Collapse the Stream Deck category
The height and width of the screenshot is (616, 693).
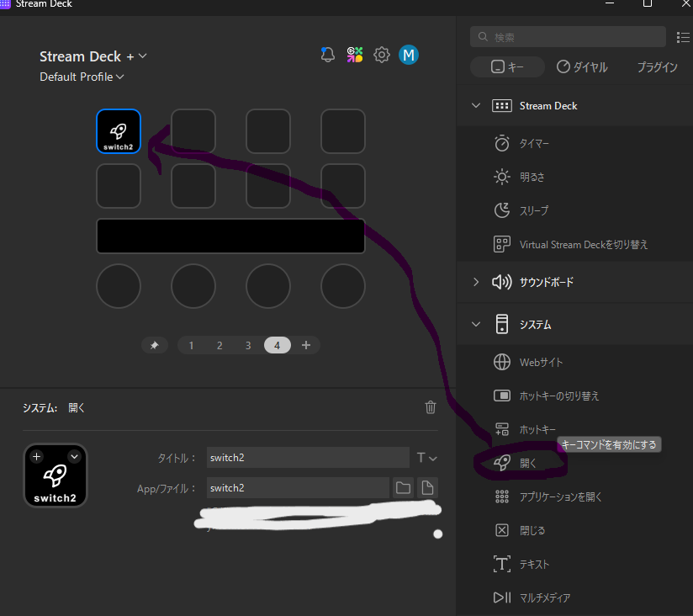(x=476, y=106)
